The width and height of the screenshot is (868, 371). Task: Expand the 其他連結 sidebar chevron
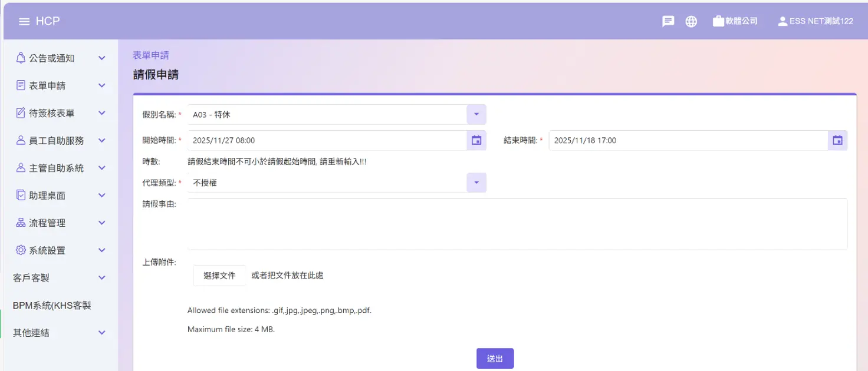tap(101, 333)
